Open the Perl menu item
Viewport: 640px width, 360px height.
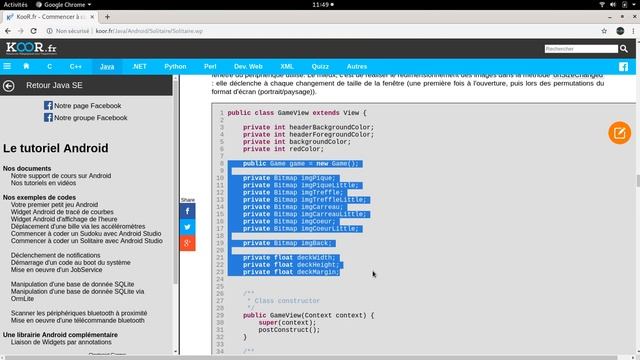(210, 67)
